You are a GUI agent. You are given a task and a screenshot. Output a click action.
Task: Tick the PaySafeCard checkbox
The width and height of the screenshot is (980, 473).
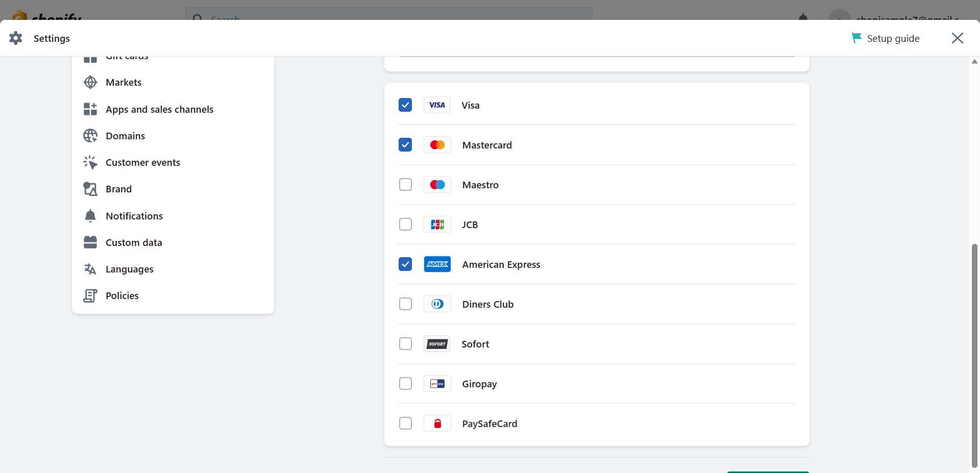(x=405, y=424)
